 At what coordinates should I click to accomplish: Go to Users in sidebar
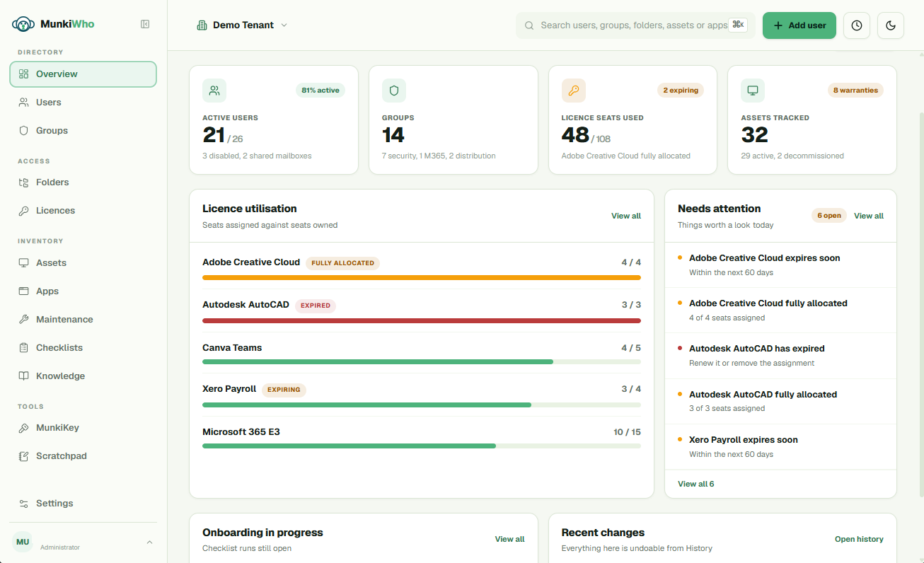coord(83,102)
